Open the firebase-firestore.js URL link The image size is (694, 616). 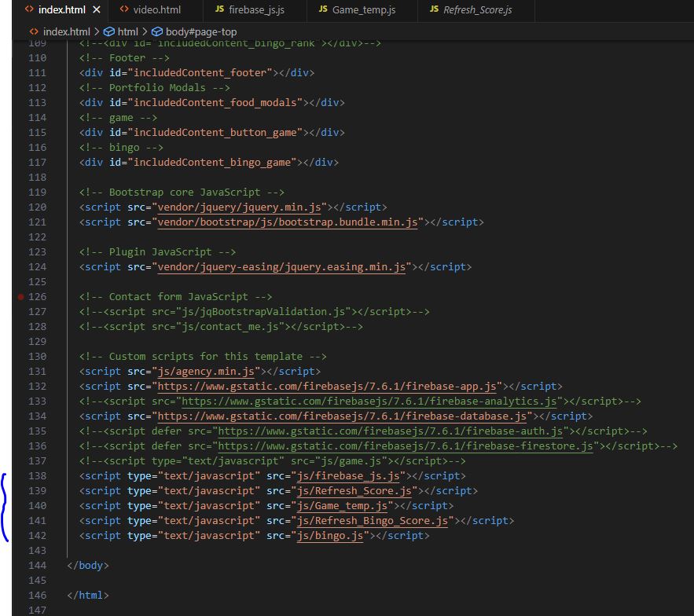pos(406,446)
